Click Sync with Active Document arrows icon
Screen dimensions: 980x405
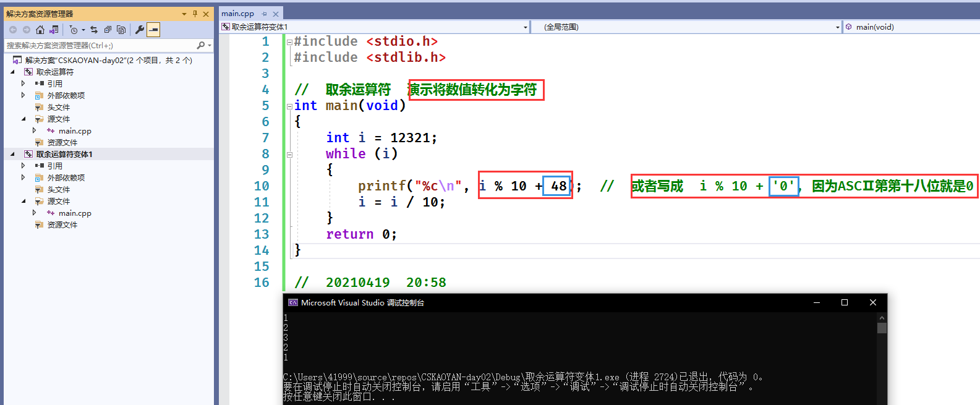coord(94,30)
